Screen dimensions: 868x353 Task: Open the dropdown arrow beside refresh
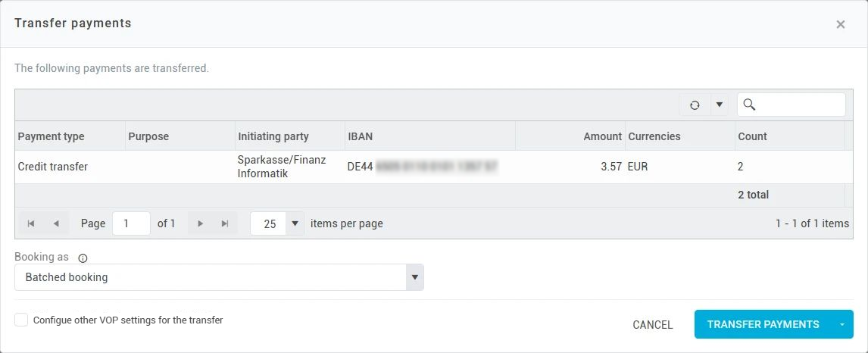click(719, 105)
